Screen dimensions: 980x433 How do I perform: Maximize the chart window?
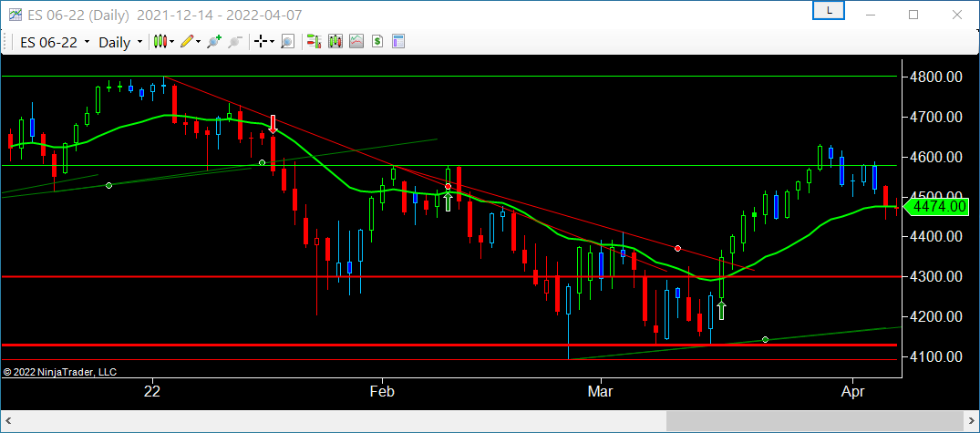click(913, 15)
